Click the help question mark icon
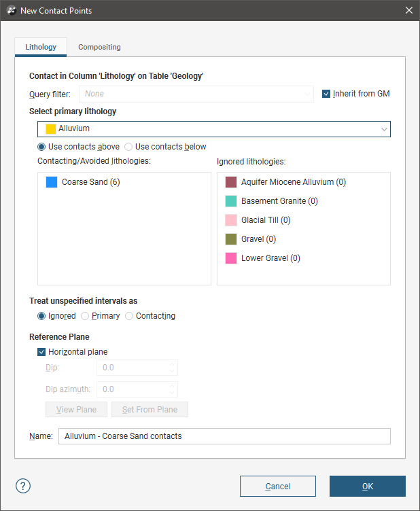This screenshot has width=420, height=511. point(23,486)
